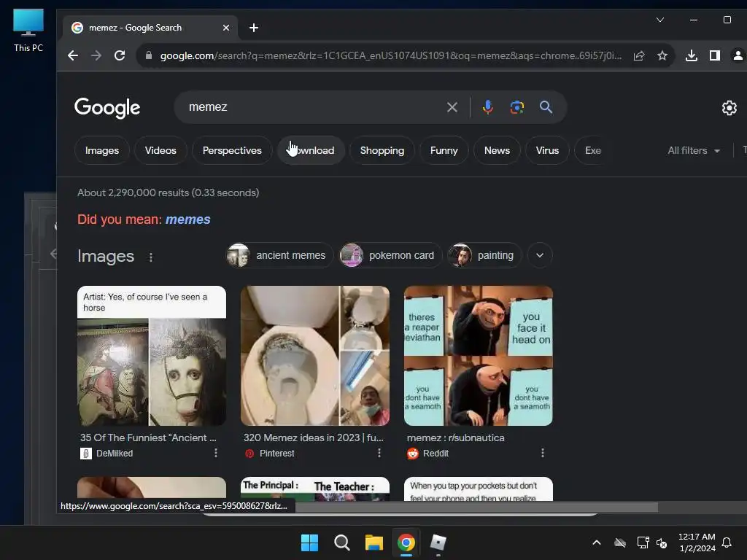
Task: Open Chrome side panel
Action: click(715, 55)
